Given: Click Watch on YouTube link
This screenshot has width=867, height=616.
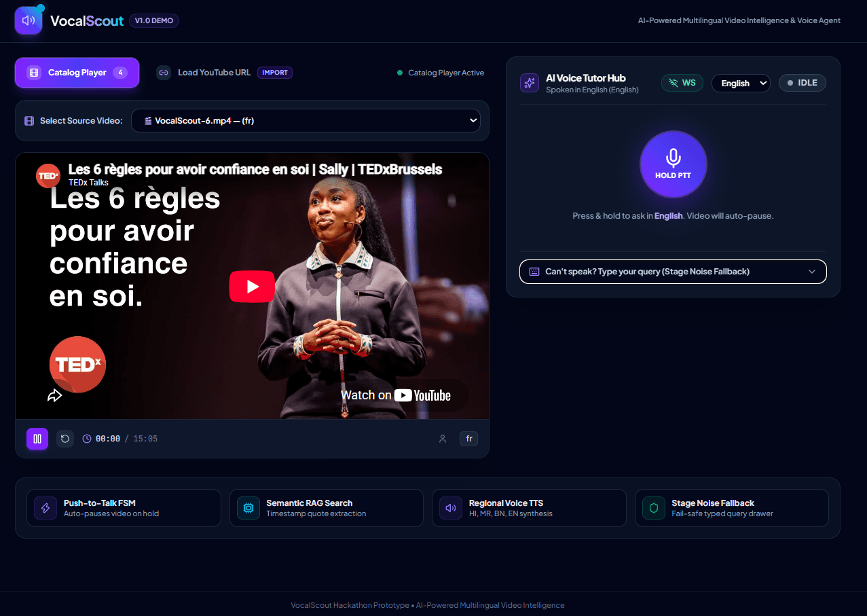Looking at the screenshot, I should [396, 395].
